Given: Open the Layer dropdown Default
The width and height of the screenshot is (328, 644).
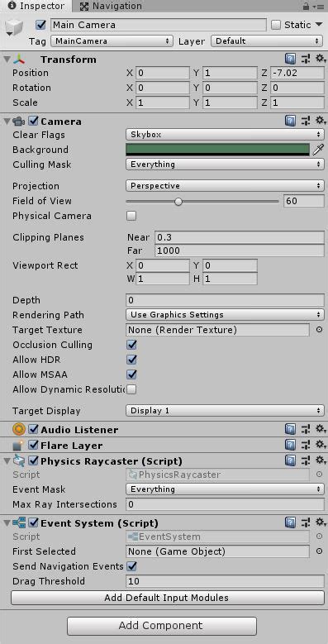Looking at the screenshot, I should pyautogui.click(x=266, y=41).
